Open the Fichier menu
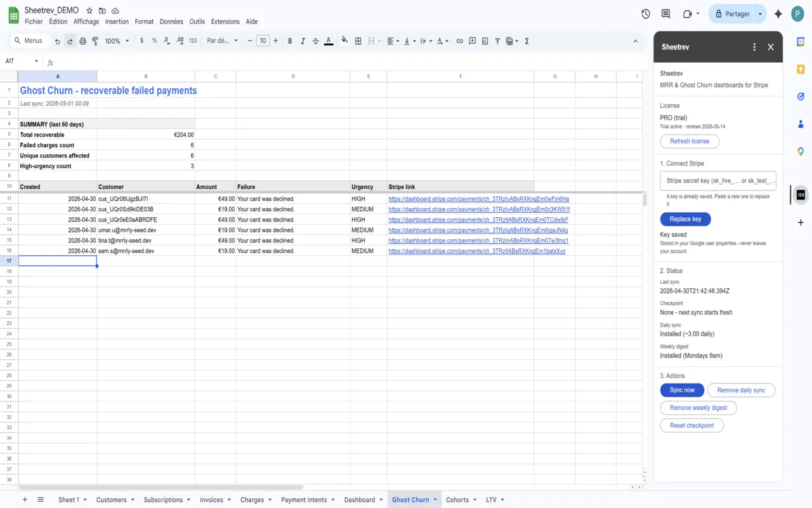This screenshot has height=508, width=812. (34, 22)
